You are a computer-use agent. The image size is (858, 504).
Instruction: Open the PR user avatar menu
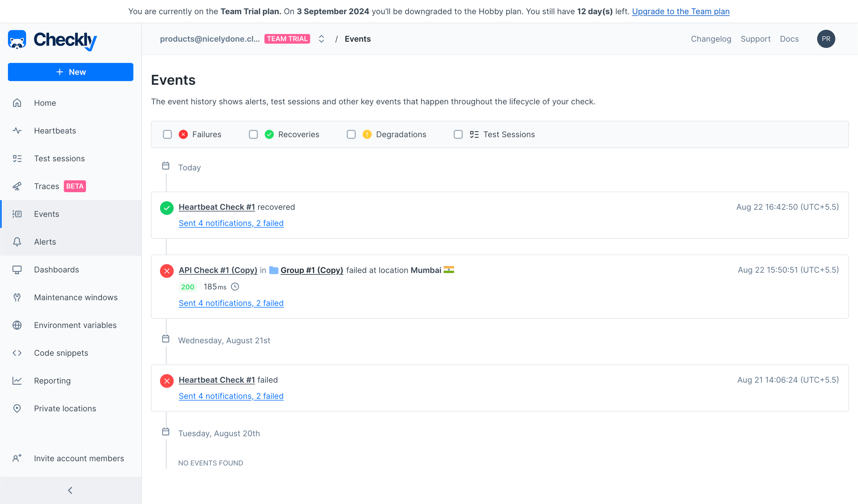pyautogui.click(x=826, y=39)
